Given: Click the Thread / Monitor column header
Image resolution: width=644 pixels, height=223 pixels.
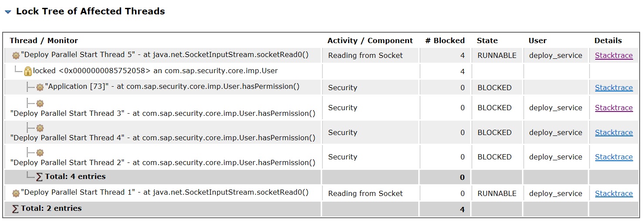Looking at the screenshot, I should (x=44, y=41).
